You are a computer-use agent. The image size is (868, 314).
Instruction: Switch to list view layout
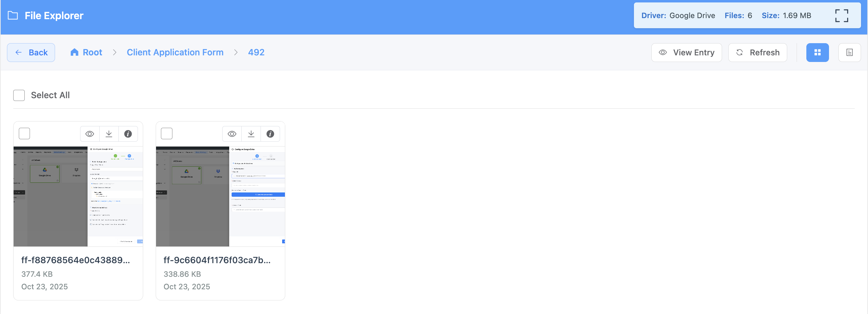pyautogui.click(x=849, y=53)
